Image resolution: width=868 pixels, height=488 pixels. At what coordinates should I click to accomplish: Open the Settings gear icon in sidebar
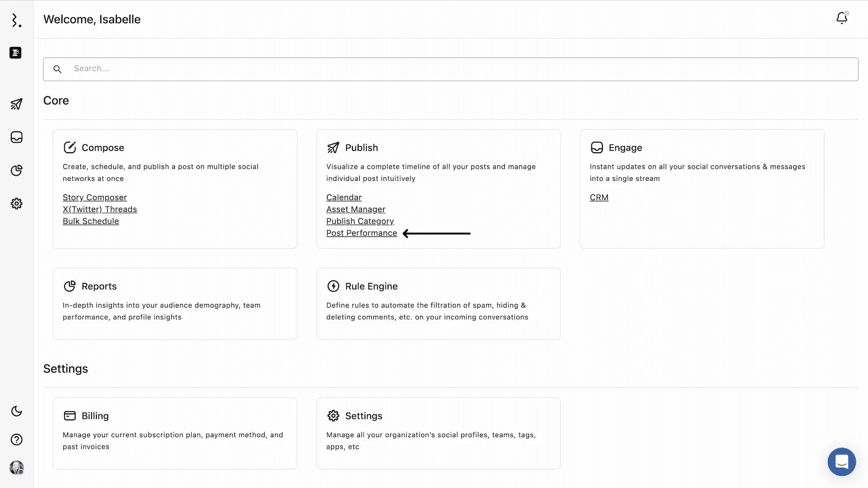(16, 203)
